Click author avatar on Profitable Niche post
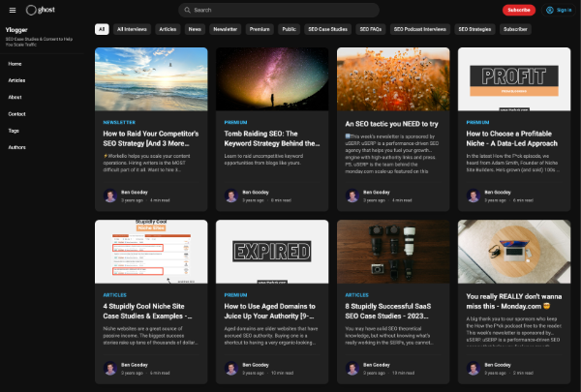581x392 pixels. (474, 196)
